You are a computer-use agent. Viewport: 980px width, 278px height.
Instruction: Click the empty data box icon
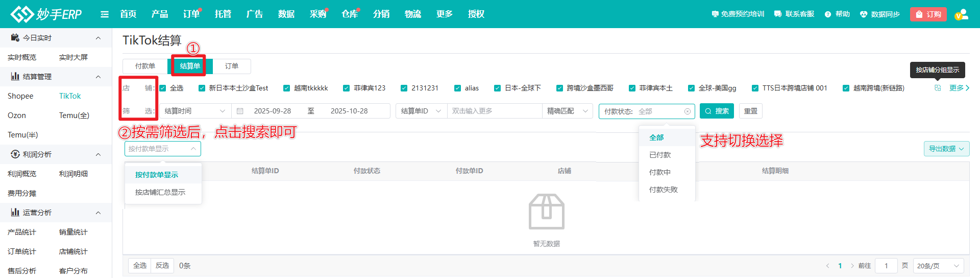(547, 212)
